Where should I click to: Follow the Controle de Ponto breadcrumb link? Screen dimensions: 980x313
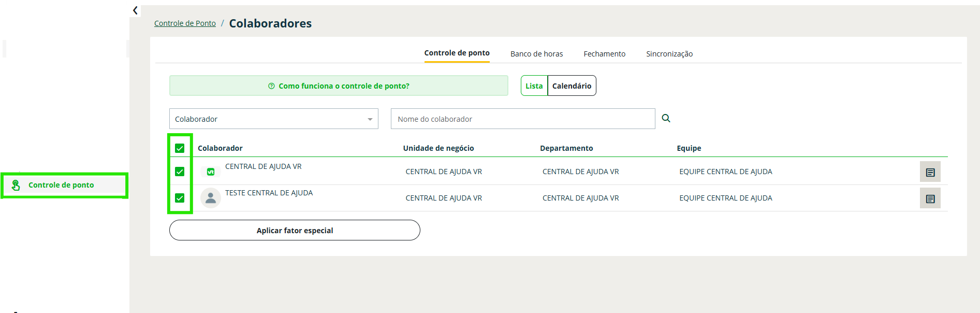coord(185,23)
